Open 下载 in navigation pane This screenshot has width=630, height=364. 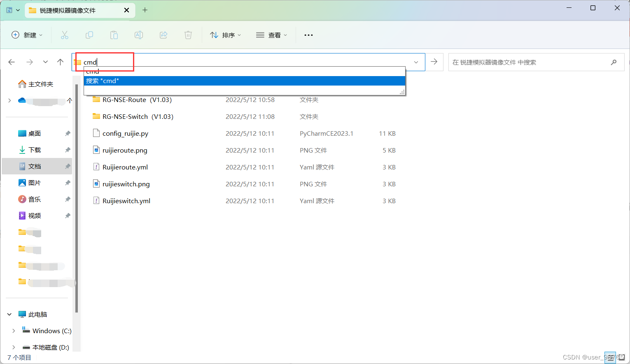click(35, 150)
